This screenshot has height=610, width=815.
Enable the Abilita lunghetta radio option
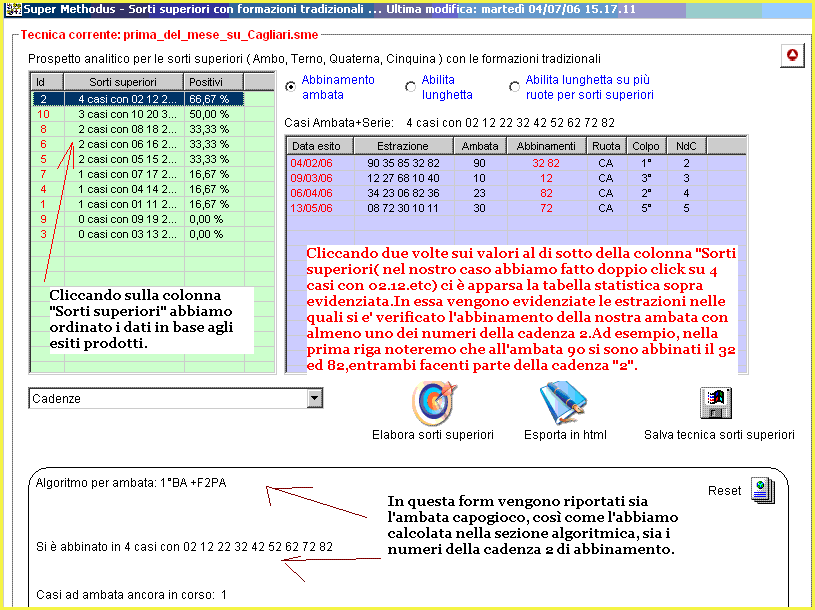pos(411,87)
